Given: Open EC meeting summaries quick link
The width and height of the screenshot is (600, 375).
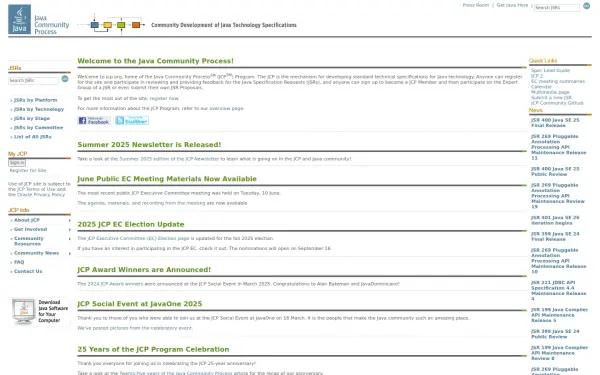Looking at the screenshot, I should pyautogui.click(x=558, y=82).
